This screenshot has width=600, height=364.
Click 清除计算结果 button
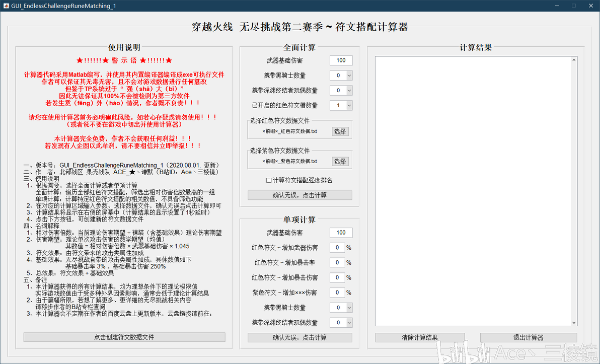tap(420, 337)
